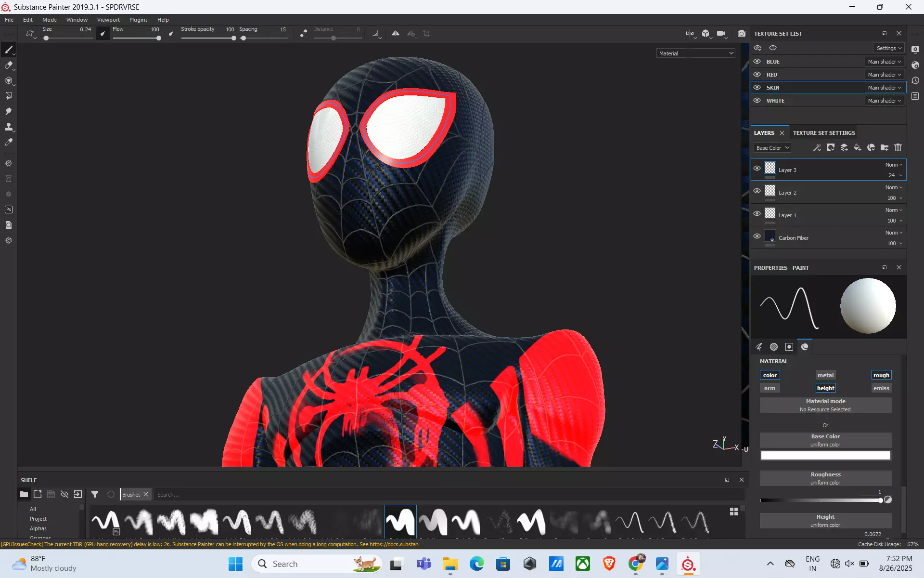This screenshot has width=924, height=578.
Task: Add a folder in Layers panel
Action: click(x=885, y=148)
